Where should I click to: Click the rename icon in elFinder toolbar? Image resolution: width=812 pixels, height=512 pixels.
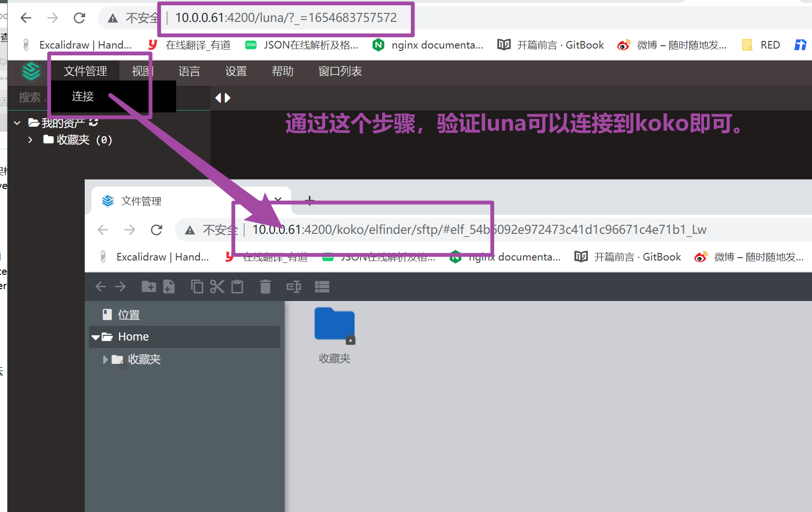294,286
